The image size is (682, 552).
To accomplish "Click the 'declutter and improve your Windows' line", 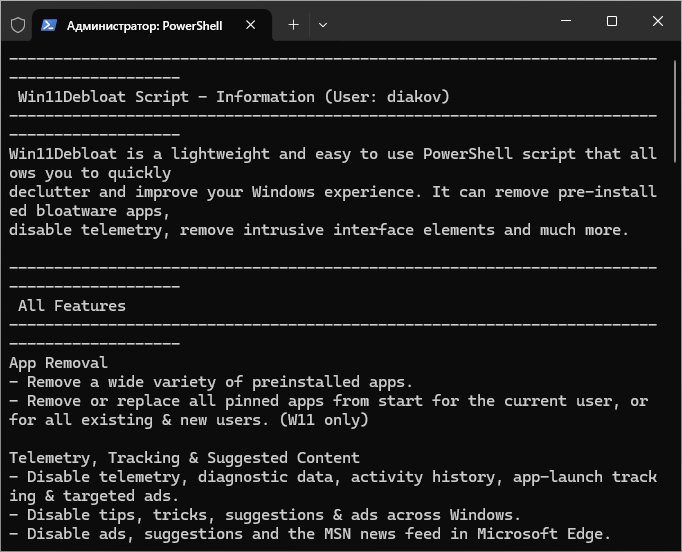I will [333, 192].
